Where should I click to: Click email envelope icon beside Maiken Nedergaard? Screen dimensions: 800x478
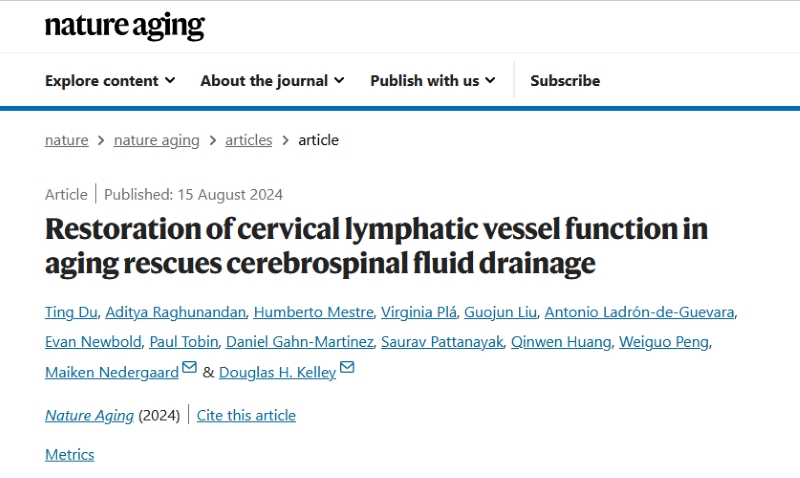[190, 370]
